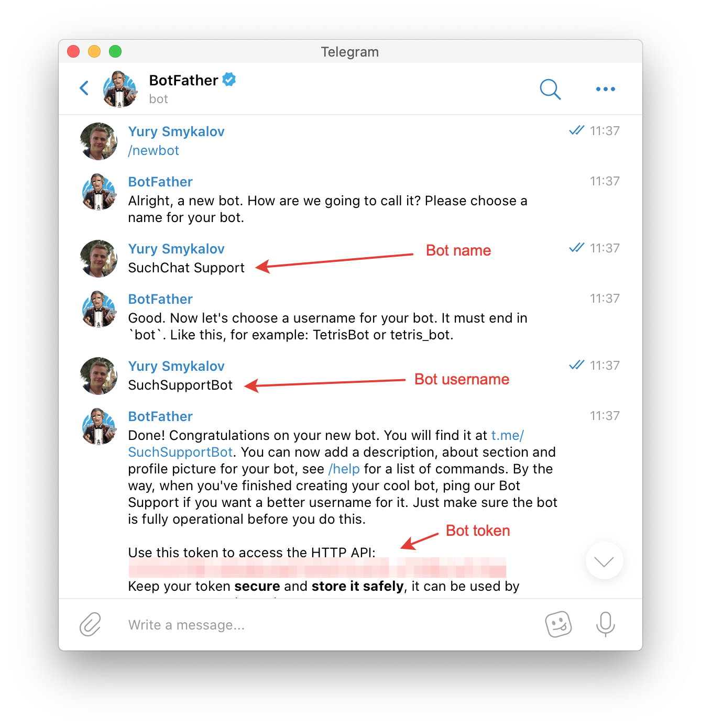The height and width of the screenshot is (728, 701).
Task: Click Yury's avatar next to SuchSupportBot message
Action: [98, 376]
